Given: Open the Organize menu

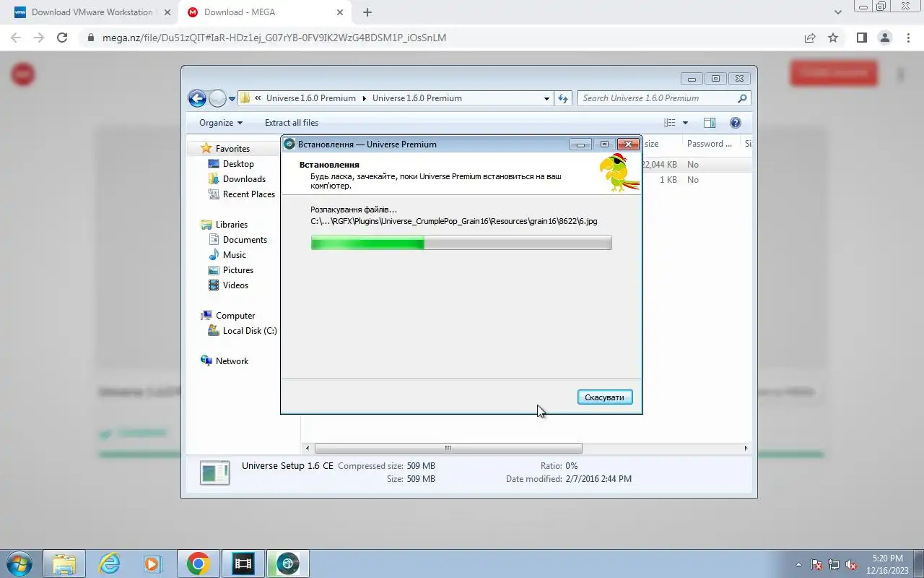Looking at the screenshot, I should point(221,123).
